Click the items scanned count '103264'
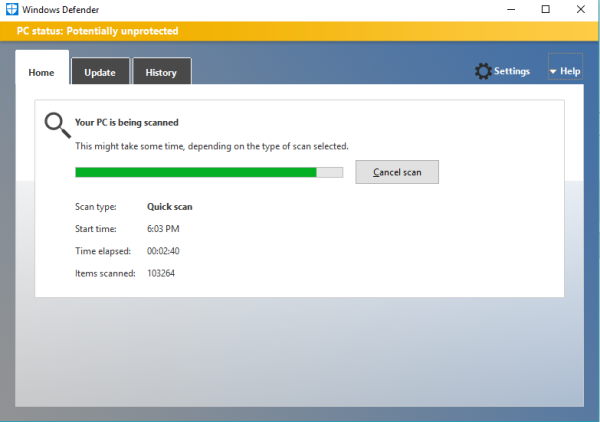Image resolution: width=600 pixels, height=422 pixels. coord(161,273)
